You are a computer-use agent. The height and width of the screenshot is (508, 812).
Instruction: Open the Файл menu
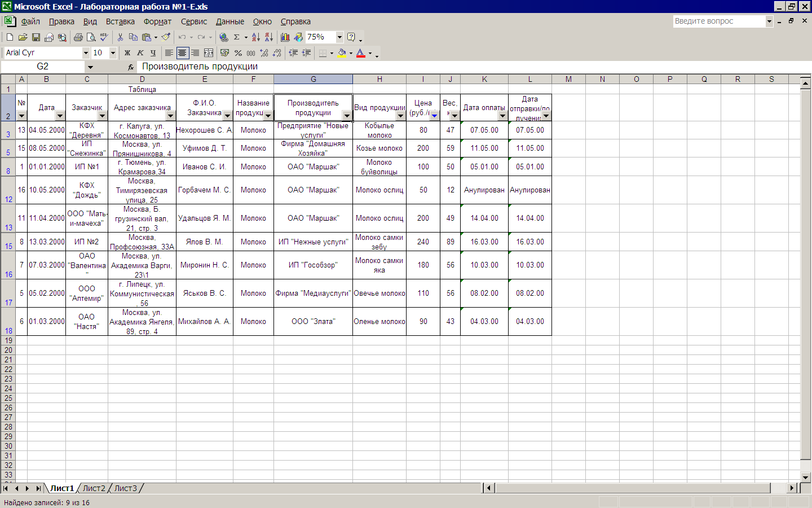(x=30, y=21)
